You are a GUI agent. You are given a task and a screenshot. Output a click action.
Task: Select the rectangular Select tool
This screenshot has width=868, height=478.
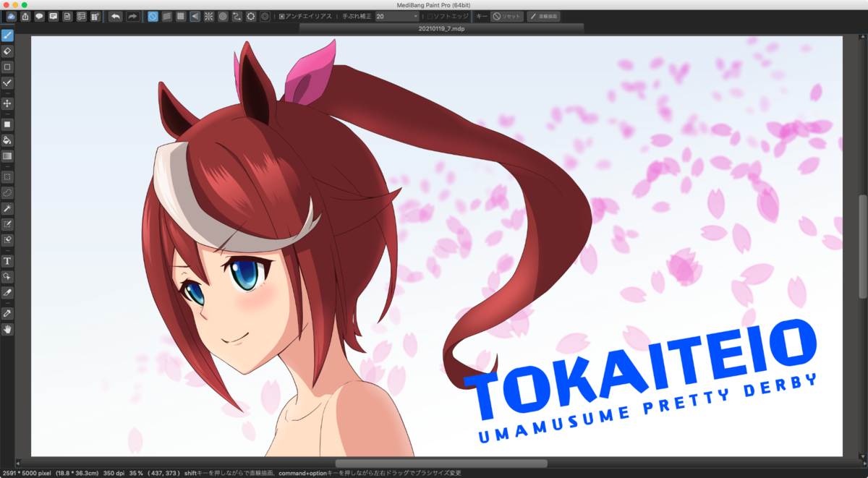(7, 176)
